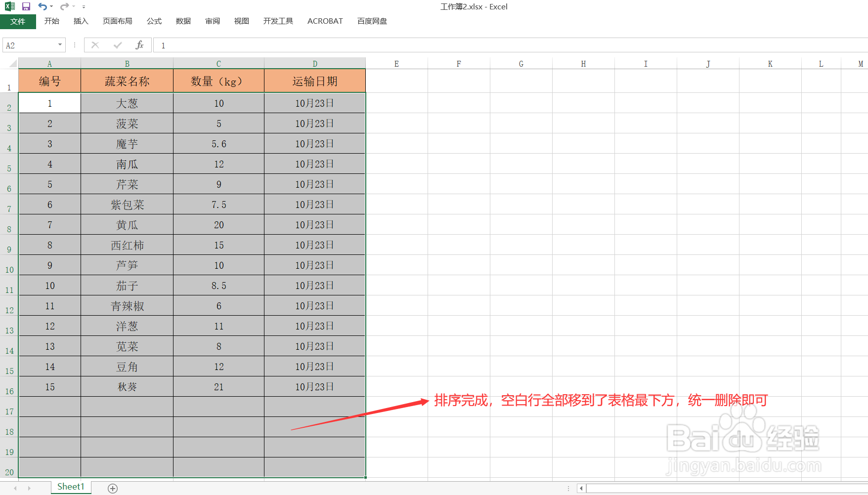Viewport: 868px width, 495px height.
Task: Open the Customize Quick Access Toolbar dropdown
Action: 84,7
